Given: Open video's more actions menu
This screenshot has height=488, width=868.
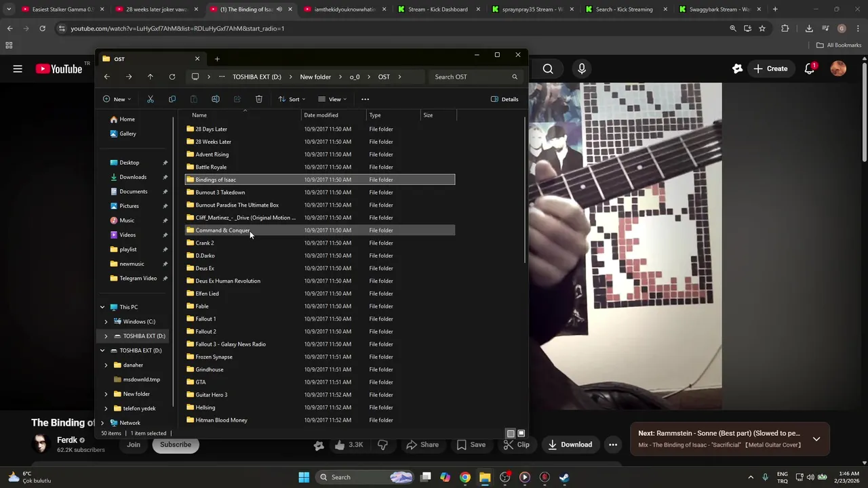Looking at the screenshot, I should click(x=613, y=445).
